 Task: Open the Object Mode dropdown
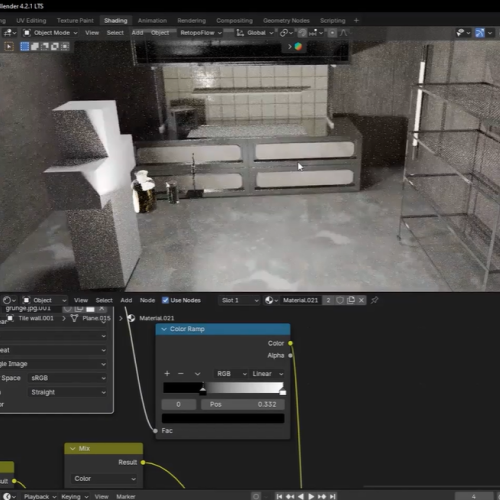pyautogui.click(x=50, y=33)
